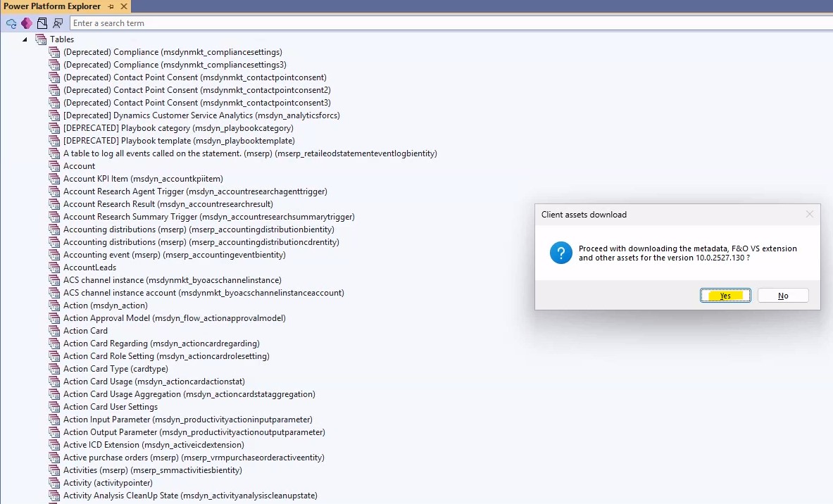833x504 pixels.
Task: Click icon beside Playbook template row
Action: click(54, 141)
